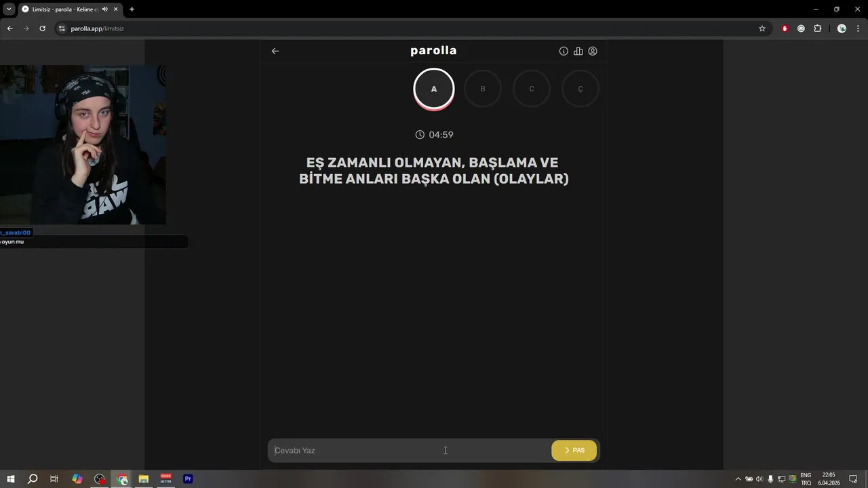View site information icon in address bar
Viewport: 868px width, 488px height.
(x=62, y=28)
